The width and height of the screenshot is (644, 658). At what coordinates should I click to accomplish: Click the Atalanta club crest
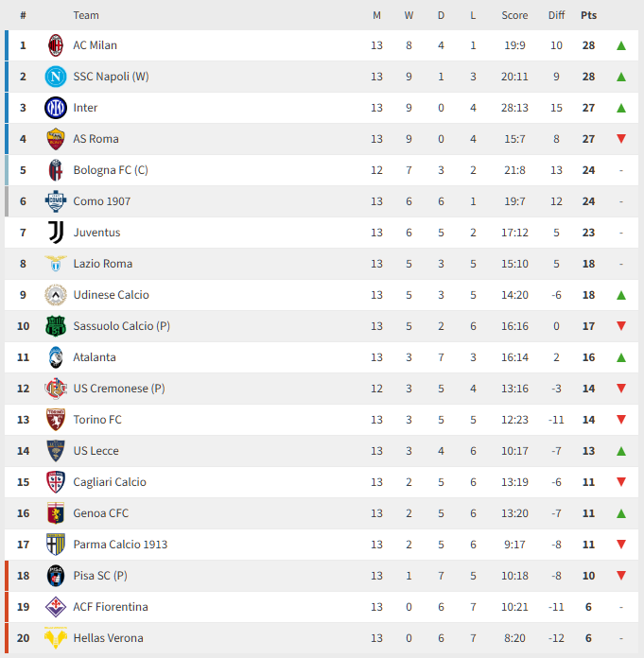(x=56, y=357)
